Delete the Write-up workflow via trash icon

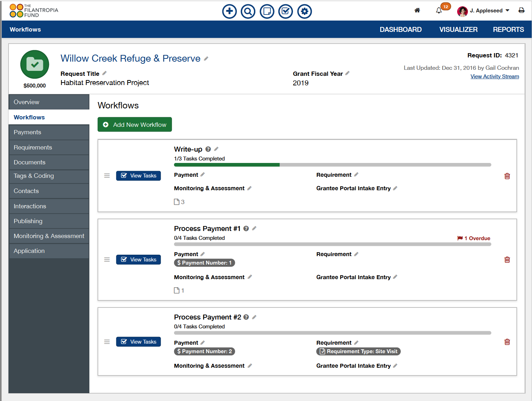tap(507, 176)
